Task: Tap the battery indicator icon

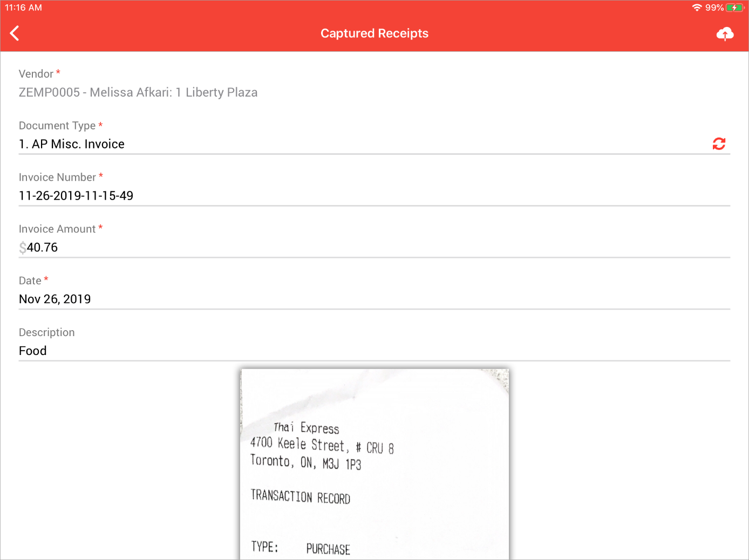Action: 735,8
